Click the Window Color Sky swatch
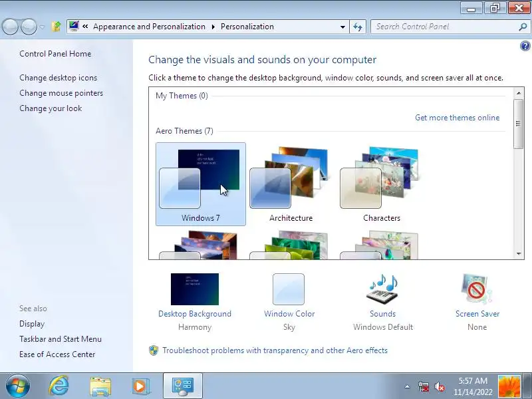 point(289,289)
